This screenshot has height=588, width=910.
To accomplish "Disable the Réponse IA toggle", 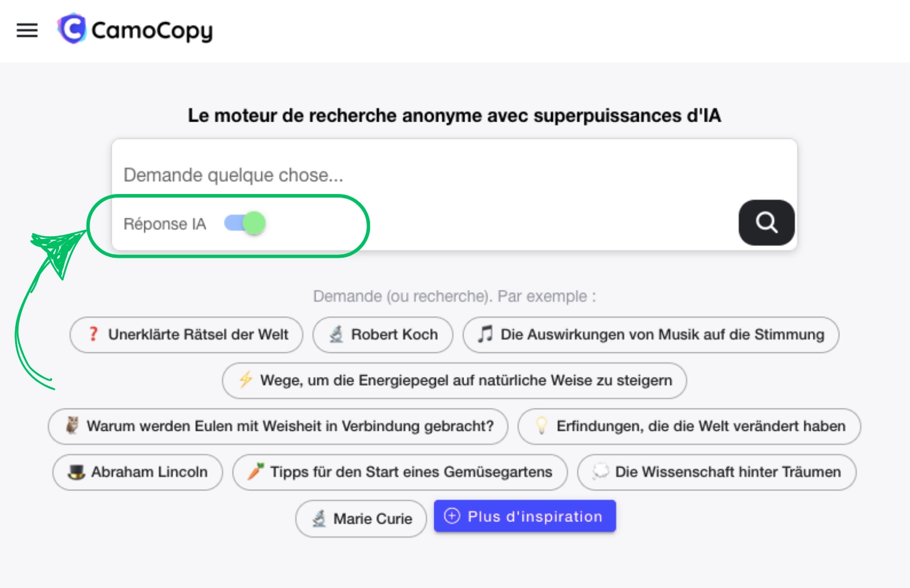I will pyautogui.click(x=243, y=223).
